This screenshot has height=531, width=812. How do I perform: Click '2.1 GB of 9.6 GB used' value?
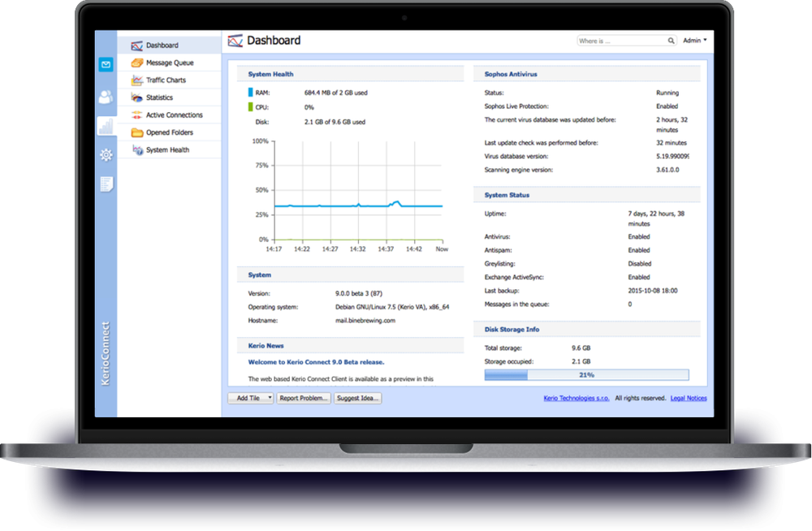click(335, 123)
